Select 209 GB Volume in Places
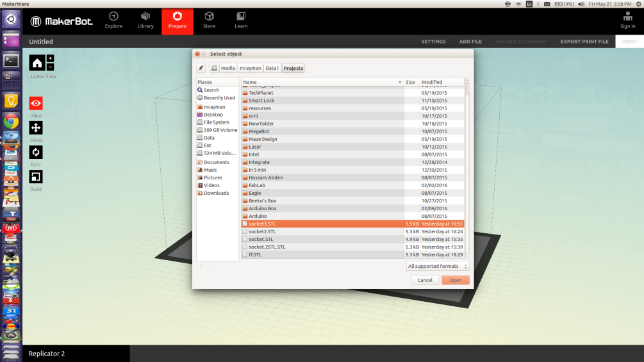Viewport: 644px width, 362px height. pyautogui.click(x=217, y=130)
